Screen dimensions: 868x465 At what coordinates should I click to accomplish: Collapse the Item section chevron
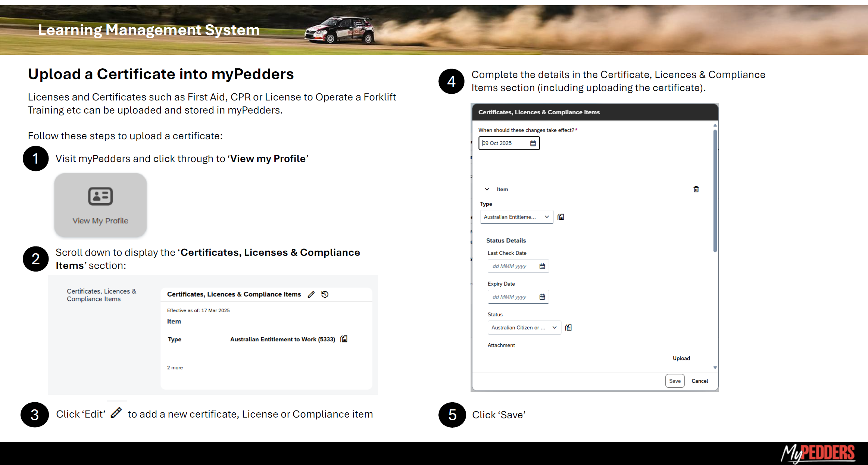[487, 189]
